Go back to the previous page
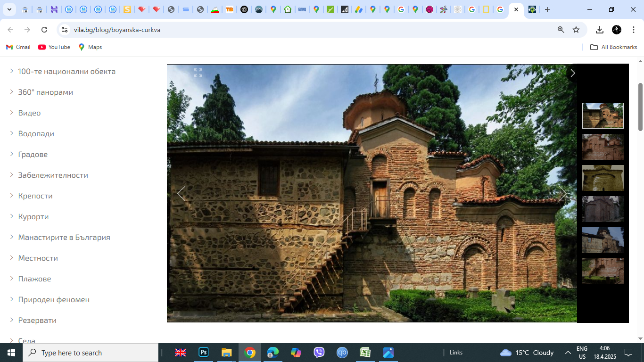 10,30
